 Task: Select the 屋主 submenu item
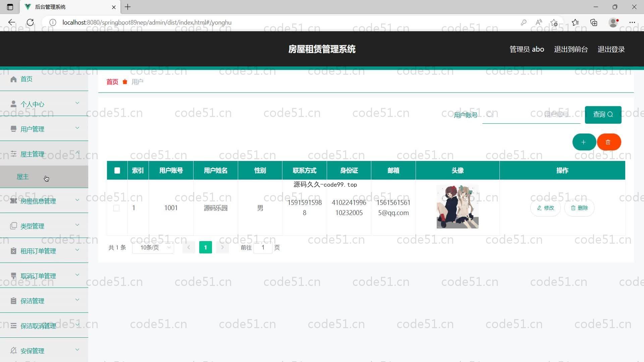(x=23, y=177)
